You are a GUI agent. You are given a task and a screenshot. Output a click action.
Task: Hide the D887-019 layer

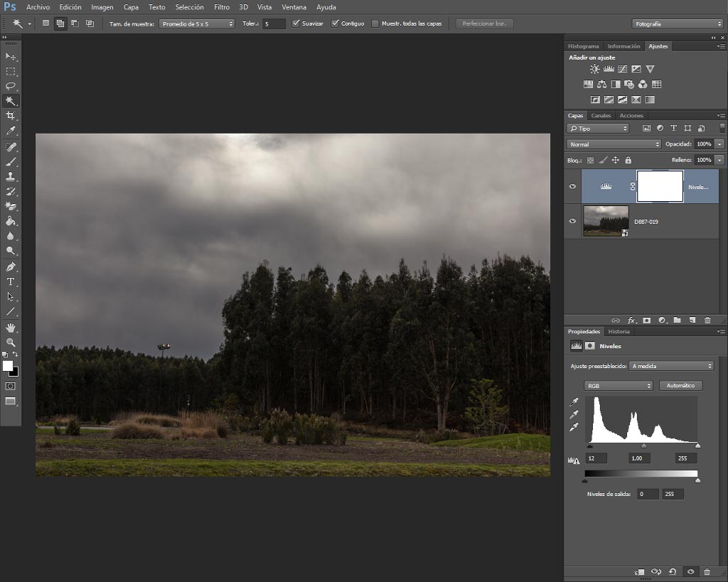pyautogui.click(x=572, y=222)
